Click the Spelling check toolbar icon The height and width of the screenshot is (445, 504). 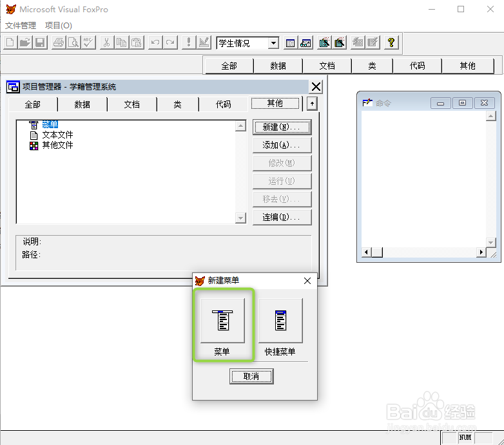coord(88,43)
